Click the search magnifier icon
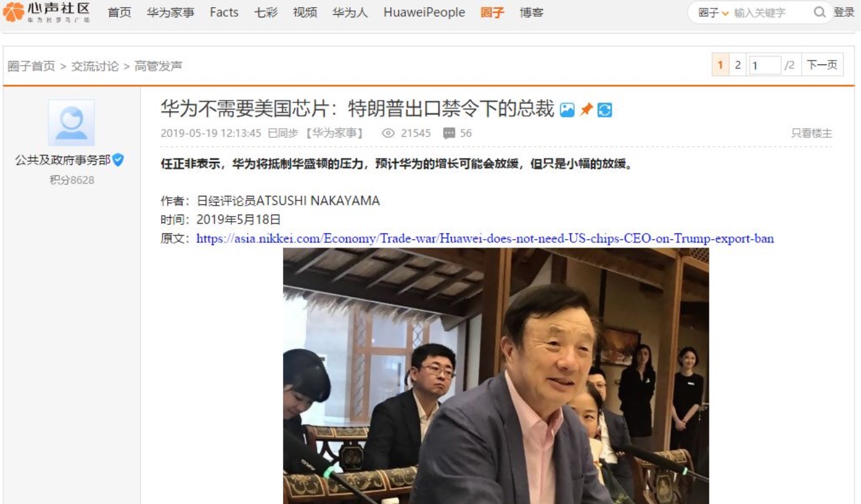Screen dimensions: 861x504 click(819, 12)
